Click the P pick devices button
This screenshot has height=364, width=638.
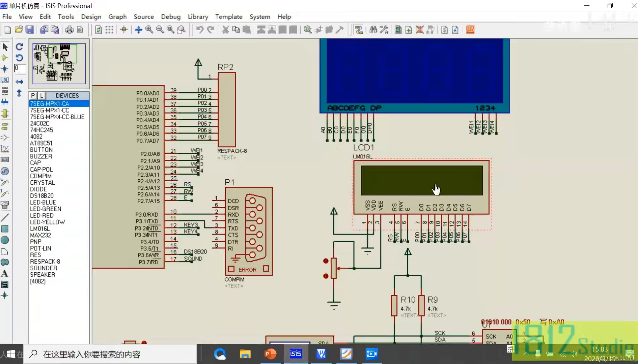33,95
